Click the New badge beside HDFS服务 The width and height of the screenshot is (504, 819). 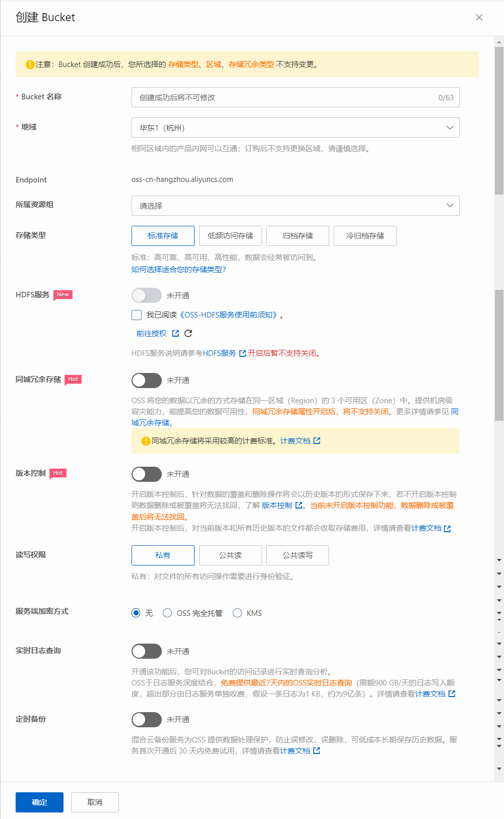point(63,295)
